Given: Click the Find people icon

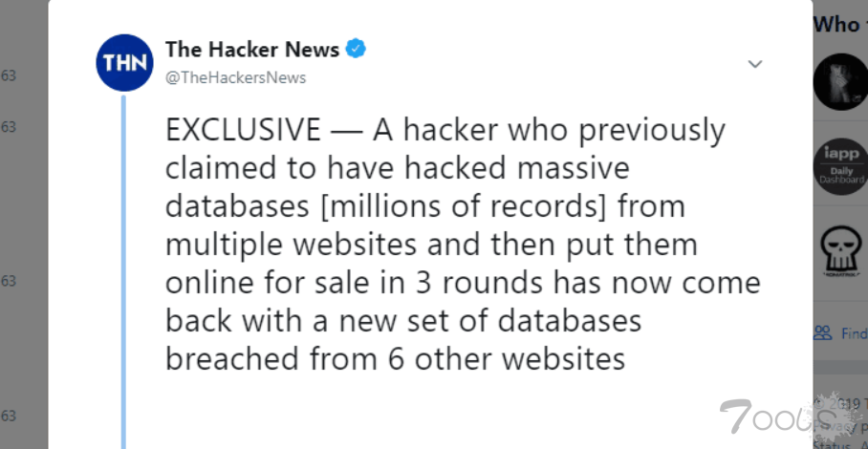Looking at the screenshot, I should [x=822, y=332].
